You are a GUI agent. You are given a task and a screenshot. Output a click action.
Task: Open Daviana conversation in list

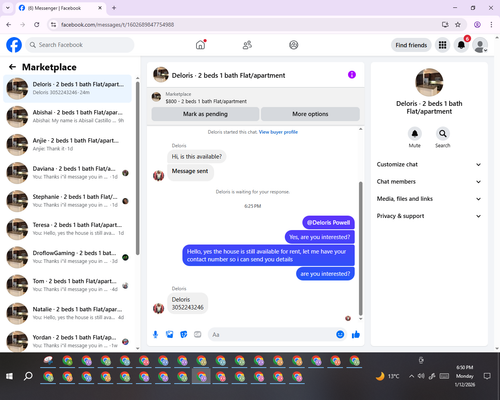pos(67,173)
